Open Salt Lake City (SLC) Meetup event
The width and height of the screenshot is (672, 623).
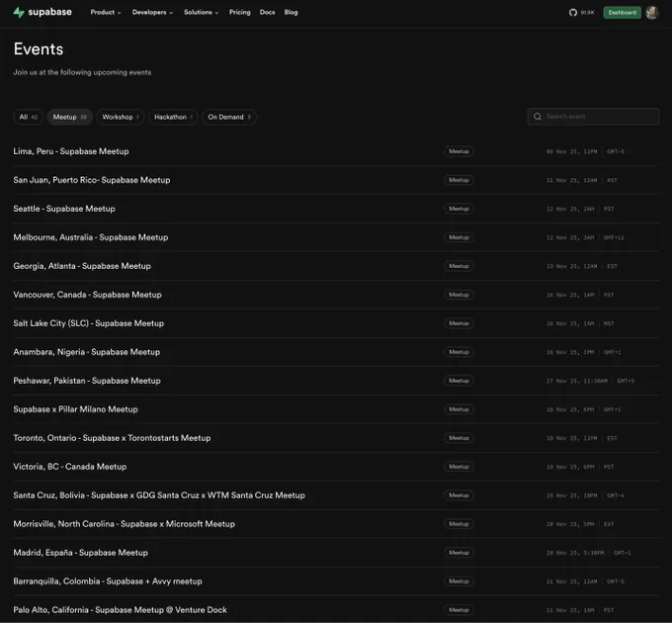(89, 323)
